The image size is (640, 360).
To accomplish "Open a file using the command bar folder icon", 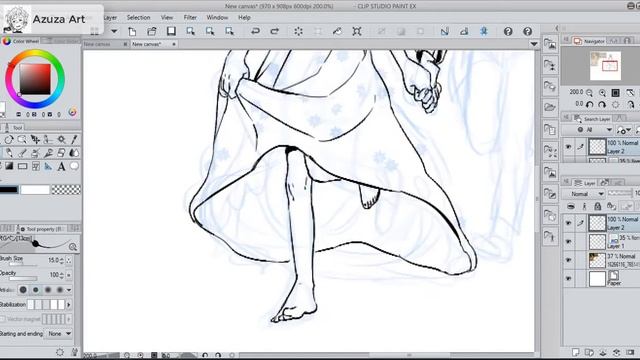I will pyautogui.click(x=152, y=31).
